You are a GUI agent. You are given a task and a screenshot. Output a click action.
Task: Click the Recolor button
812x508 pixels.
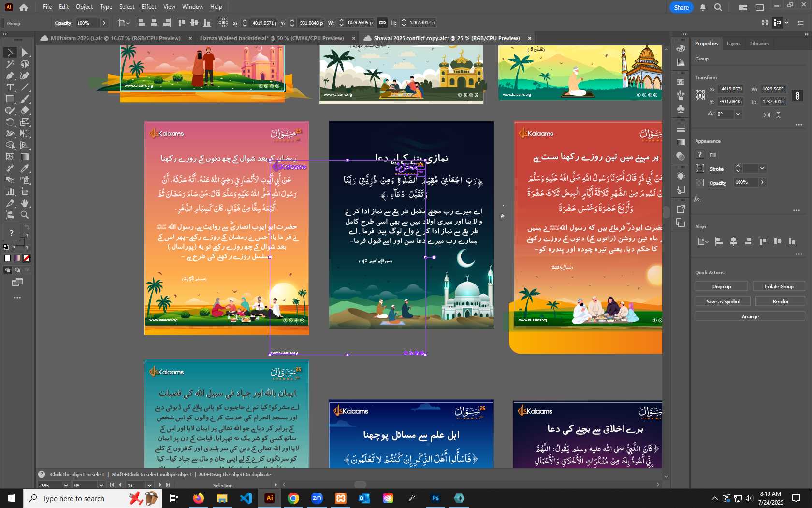(x=780, y=301)
